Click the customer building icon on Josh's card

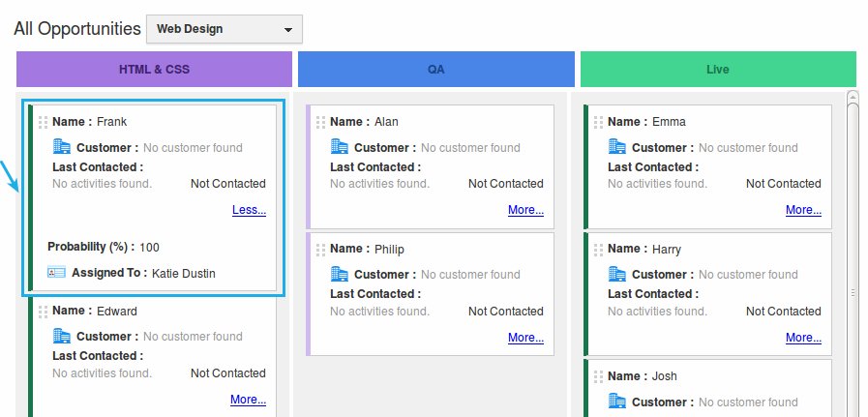(x=617, y=402)
